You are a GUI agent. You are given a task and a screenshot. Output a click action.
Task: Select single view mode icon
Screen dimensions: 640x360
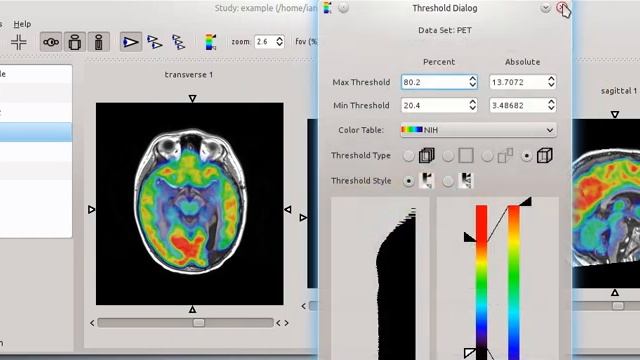pyautogui.click(x=131, y=42)
